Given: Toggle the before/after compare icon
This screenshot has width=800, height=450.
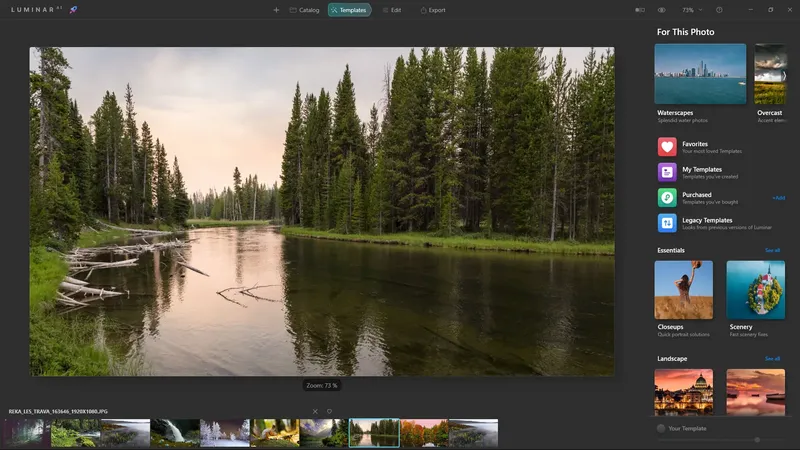Looking at the screenshot, I should pos(640,10).
